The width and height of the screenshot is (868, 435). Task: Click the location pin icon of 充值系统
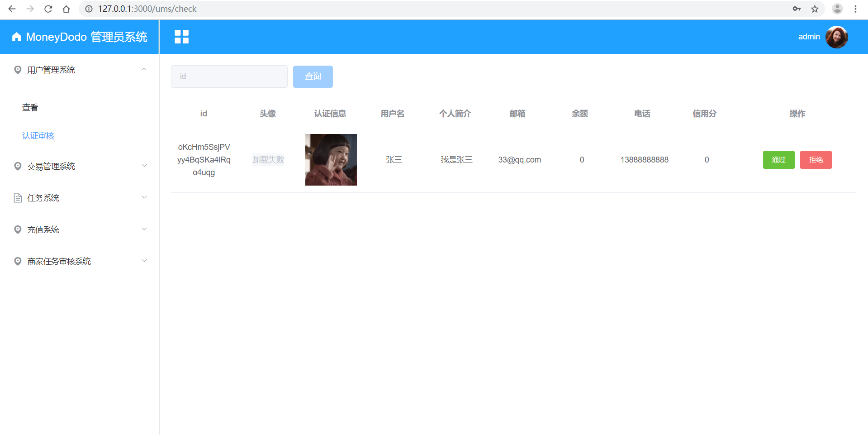pos(18,229)
